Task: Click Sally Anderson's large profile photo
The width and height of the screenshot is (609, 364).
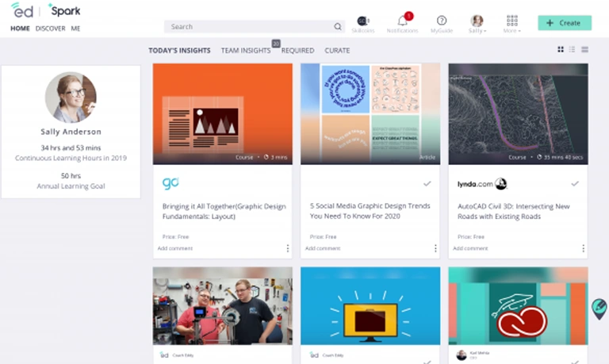Action: click(71, 97)
